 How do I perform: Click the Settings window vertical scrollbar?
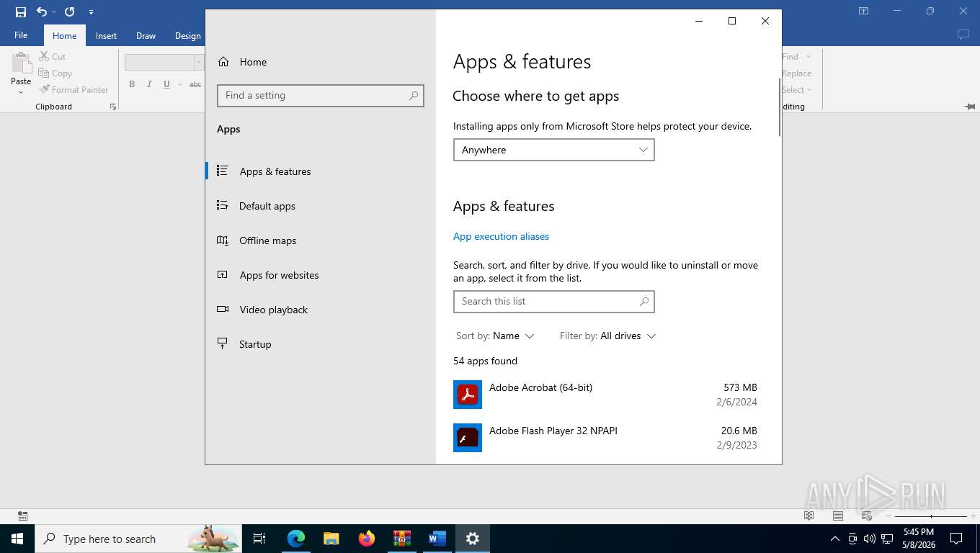pos(779,108)
